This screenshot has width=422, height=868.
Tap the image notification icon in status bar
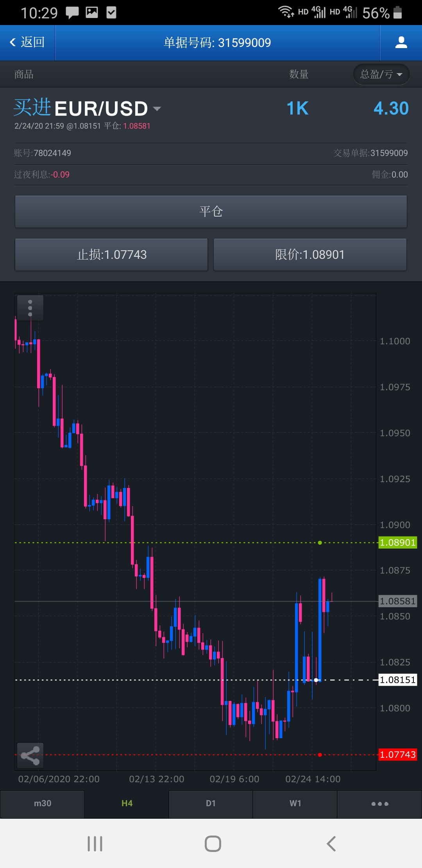point(92,13)
